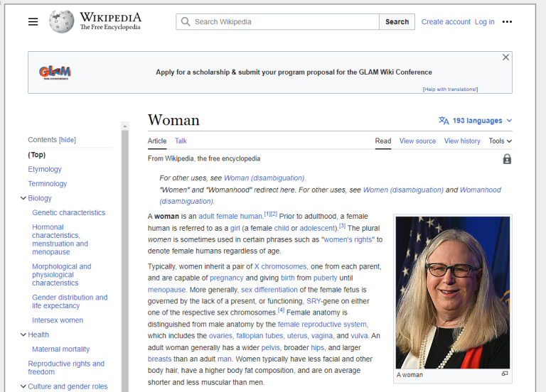This screenshot has width=546, height=392.
Task: Open the three-dot personal tools menu
Action: (x=507, y=22)
